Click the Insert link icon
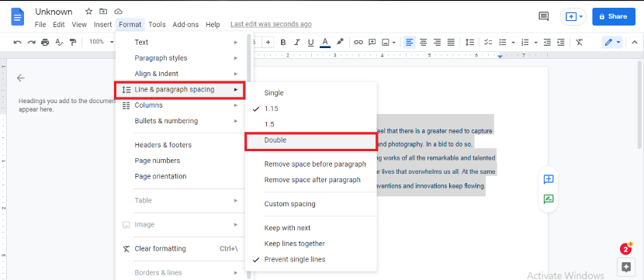This screenshot has width=644, height=280. pyautogui.click(x=358, y=42)
